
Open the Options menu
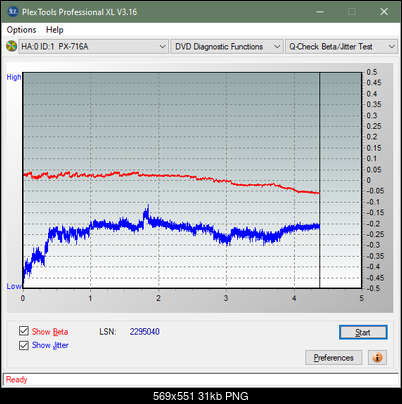[x=21, y=30]
